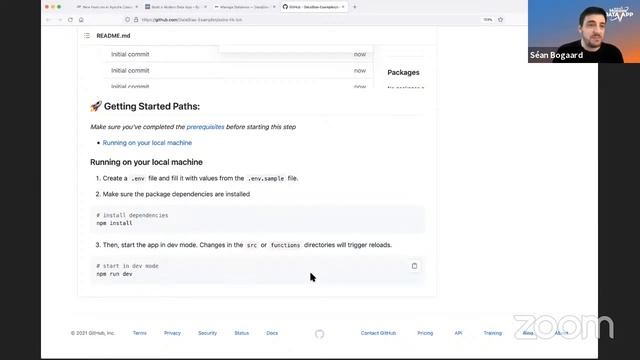The width and height of the screenshot is (640, 360).
Task: Switch to the Build a Modern Data App tab
Action: [176, 7]
